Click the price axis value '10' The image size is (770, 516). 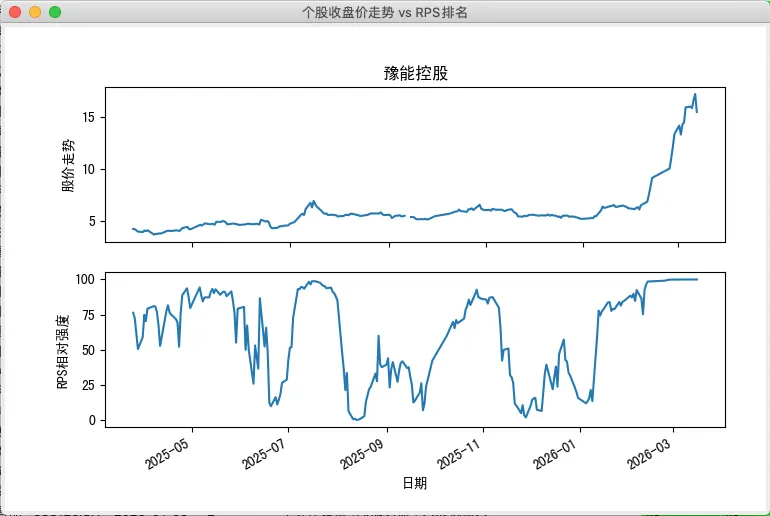coord(88,169)
